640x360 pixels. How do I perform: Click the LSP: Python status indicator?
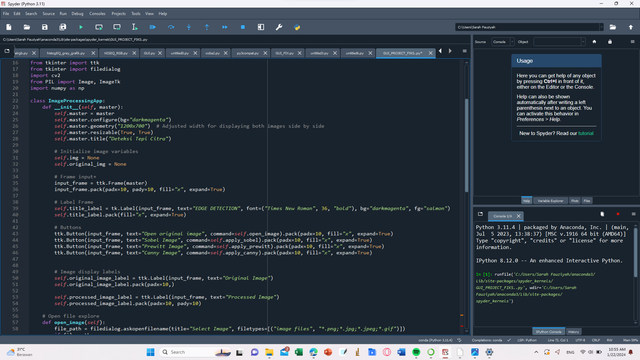click(x=527, y=340)
